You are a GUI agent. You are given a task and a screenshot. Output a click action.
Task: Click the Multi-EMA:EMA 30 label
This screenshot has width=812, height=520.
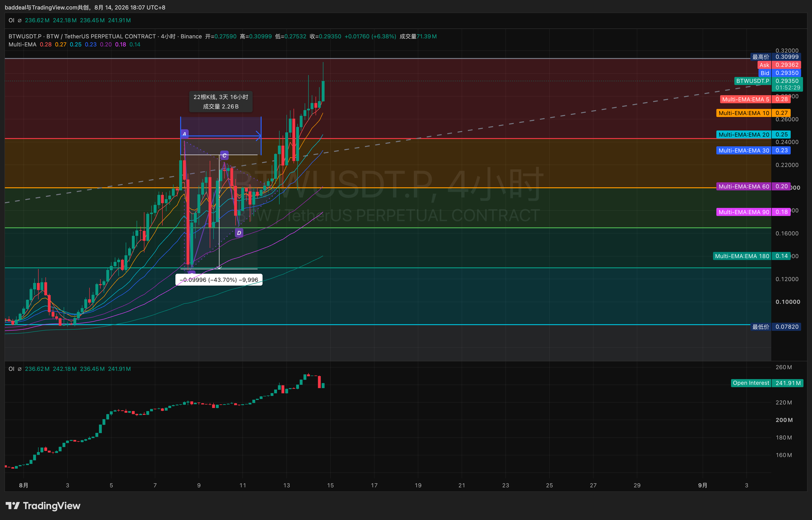(753, 150)
